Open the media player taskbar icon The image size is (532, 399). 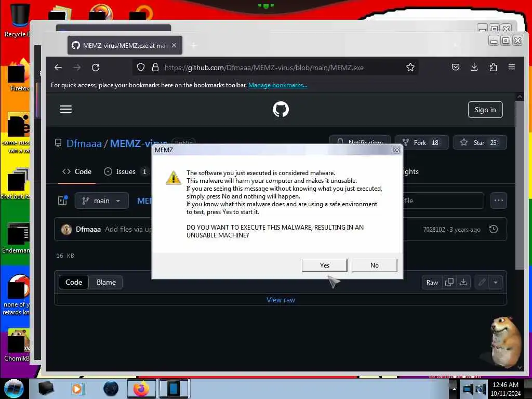tap(77, 389)
